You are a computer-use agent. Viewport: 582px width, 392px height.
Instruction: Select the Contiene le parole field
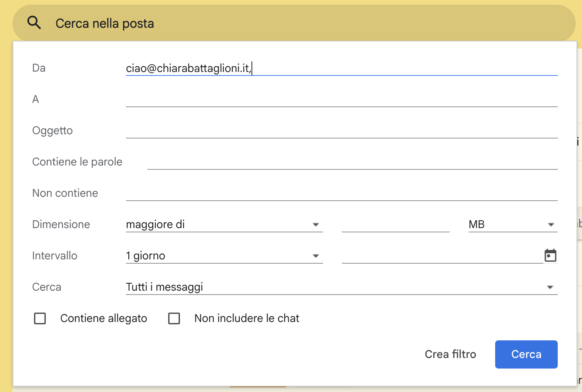pos(352,162)
